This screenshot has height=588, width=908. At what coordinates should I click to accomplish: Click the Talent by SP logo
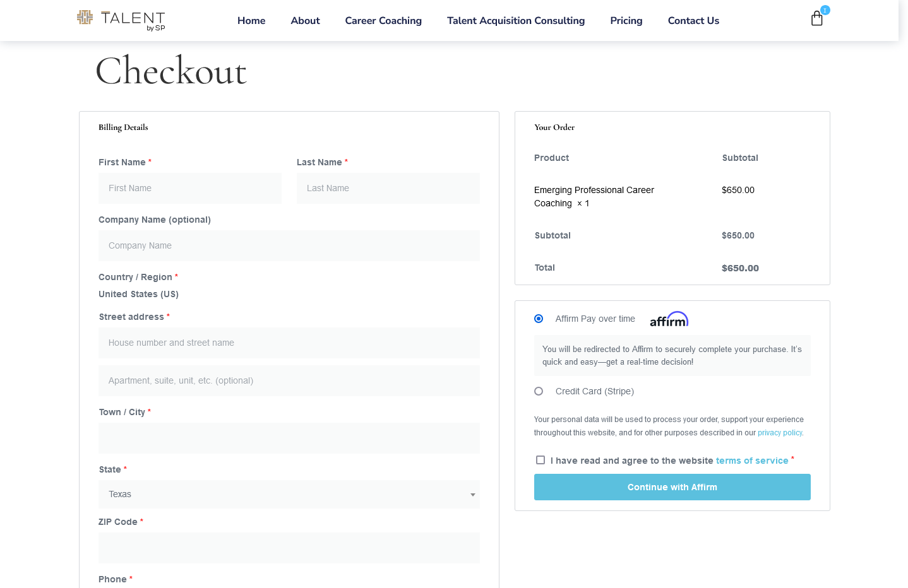coord(121,20)
